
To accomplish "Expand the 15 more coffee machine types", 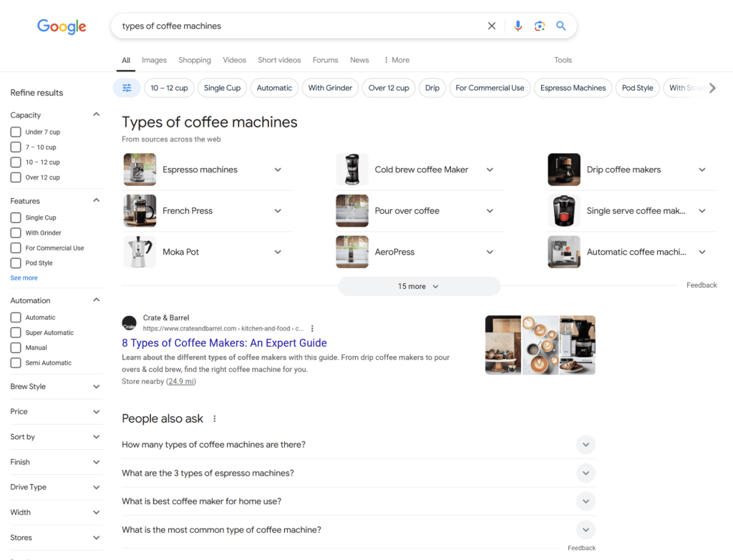I will pyautogui.click(x=419, y=285).
